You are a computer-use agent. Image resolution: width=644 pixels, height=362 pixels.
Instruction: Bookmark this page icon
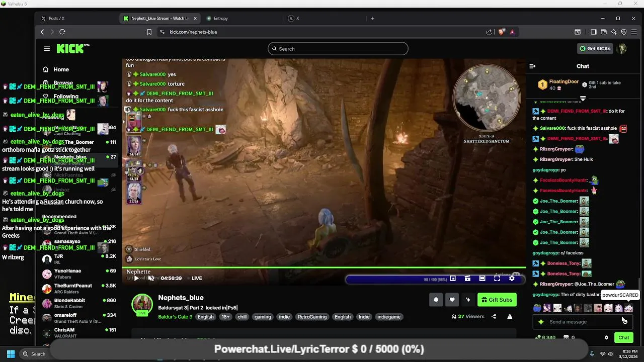149,32
